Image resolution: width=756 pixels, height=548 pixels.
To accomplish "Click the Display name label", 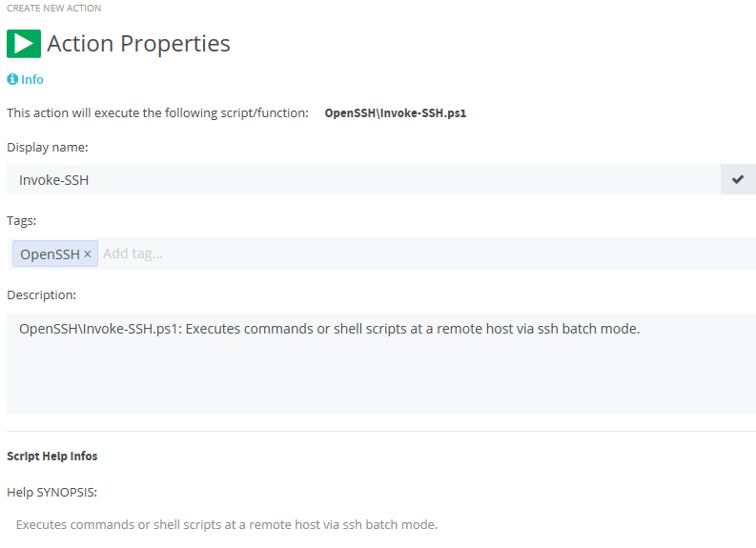I will (x=48, y=148).
